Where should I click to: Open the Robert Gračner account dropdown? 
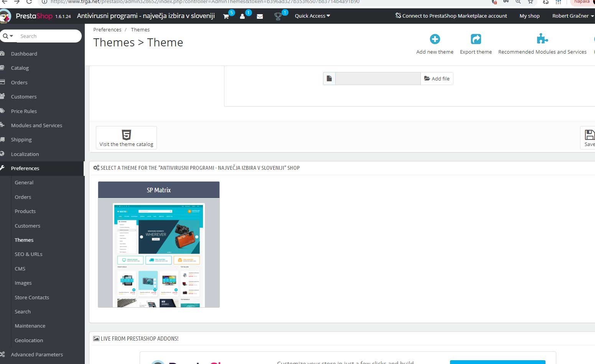pyautogui.click(x=573, y=16)
